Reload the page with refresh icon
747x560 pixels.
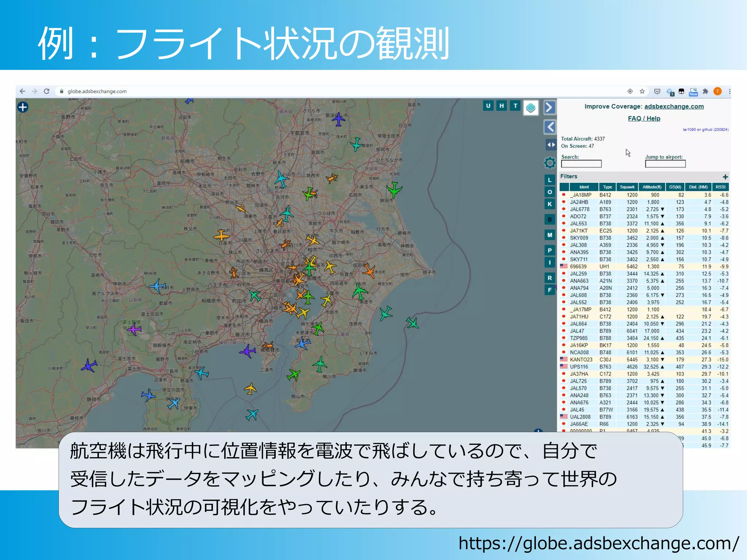[46, 91]
